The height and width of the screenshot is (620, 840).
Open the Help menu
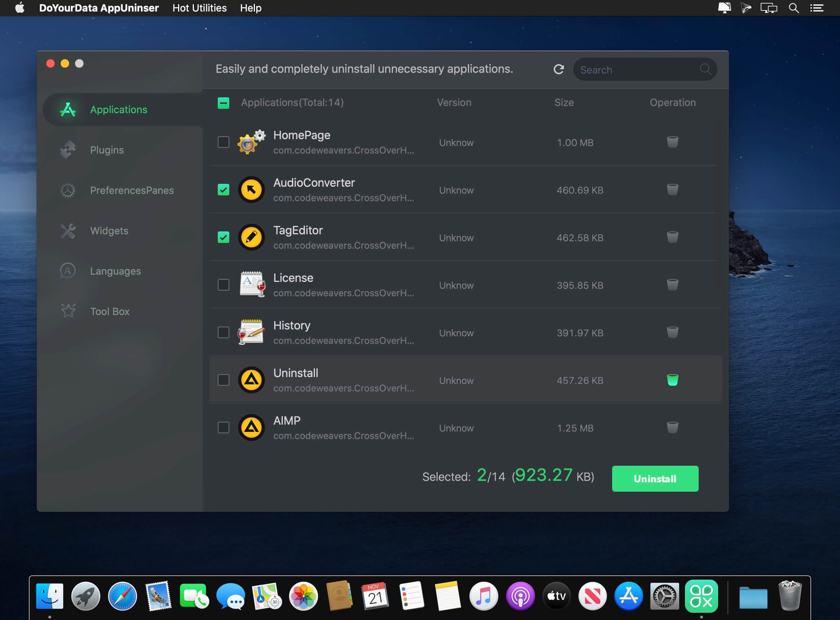pos(250,8)
